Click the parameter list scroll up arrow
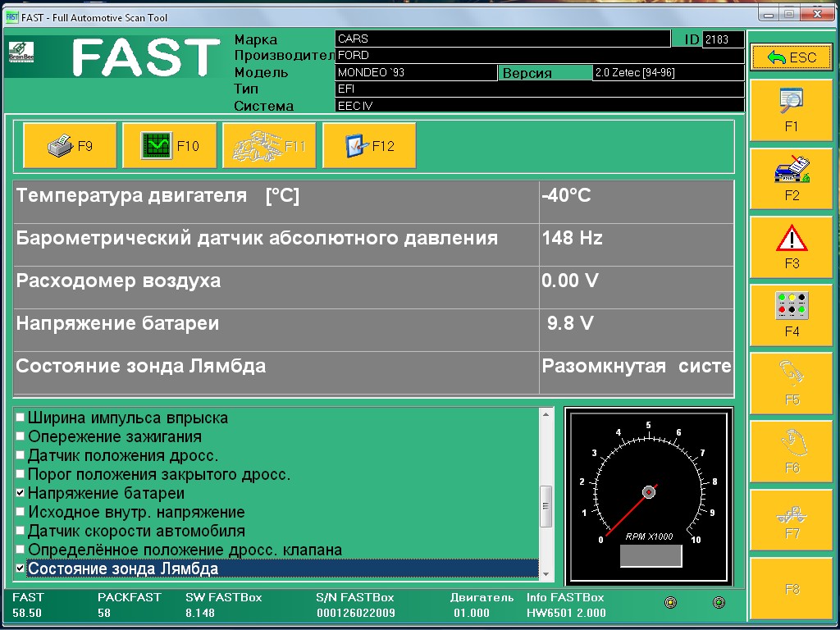This screenshot has width=840, height=630. click(546, 414)
